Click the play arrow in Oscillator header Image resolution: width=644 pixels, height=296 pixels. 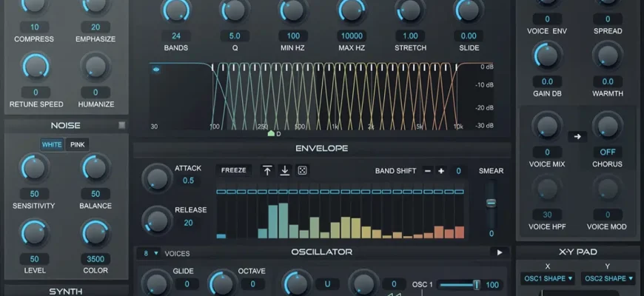click(500, 252)
